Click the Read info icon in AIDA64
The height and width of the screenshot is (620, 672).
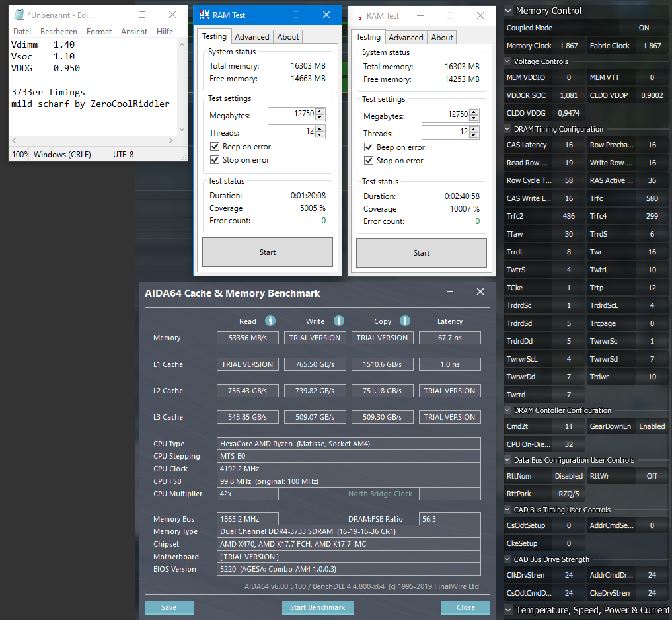(270, 321)
